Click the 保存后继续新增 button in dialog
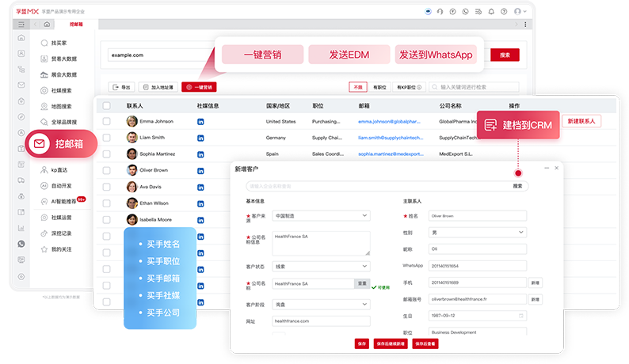629x364 pixels. click(x=391, y=343)
